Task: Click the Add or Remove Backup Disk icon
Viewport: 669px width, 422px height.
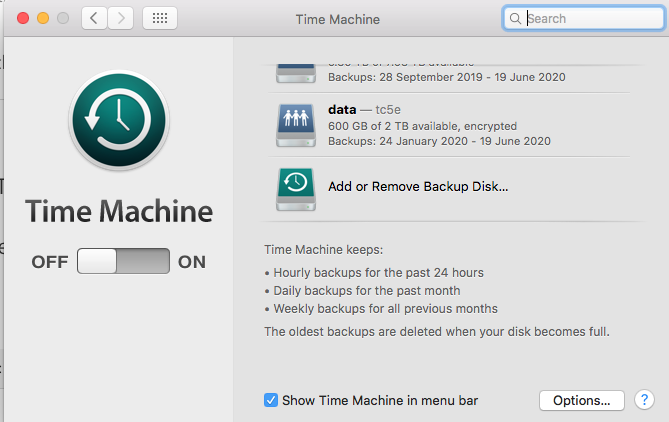Action: coord(296,187)
